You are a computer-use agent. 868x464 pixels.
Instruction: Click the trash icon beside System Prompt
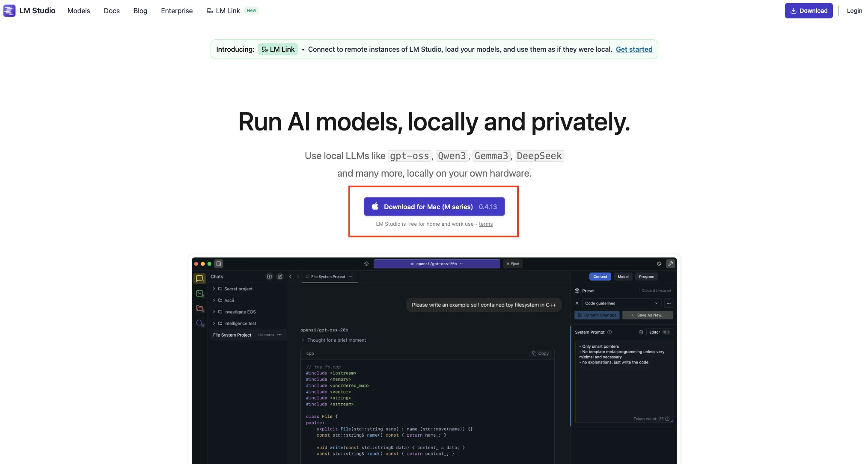641,332
